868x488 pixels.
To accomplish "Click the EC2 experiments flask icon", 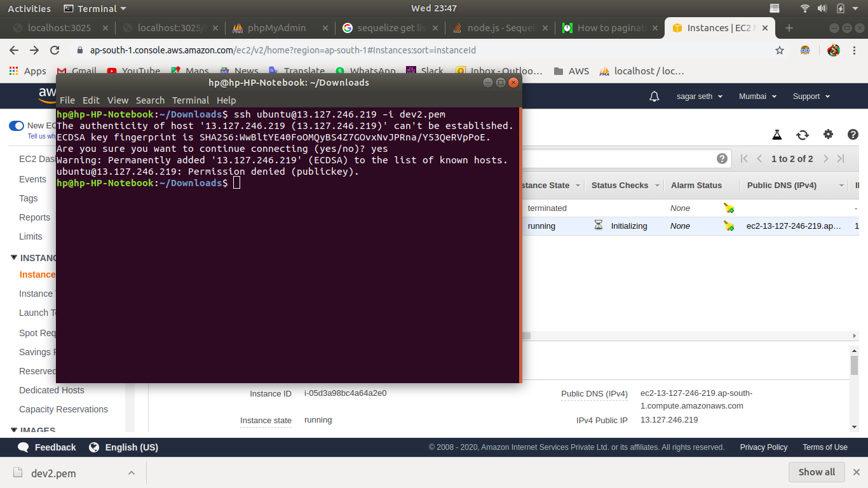I will click(x=776, y=135).
